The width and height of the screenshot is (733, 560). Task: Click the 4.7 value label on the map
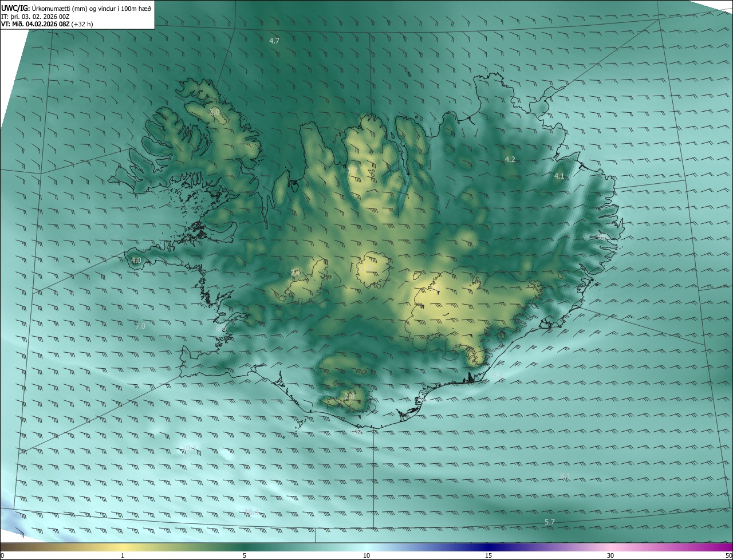[274, 41]
